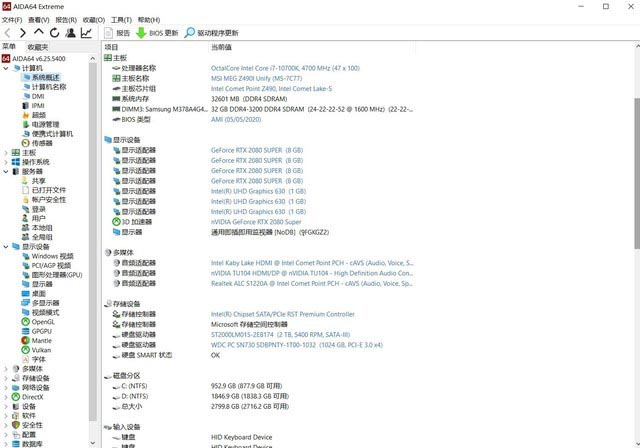Viewport: 640px width, 448px height.
Task: Open MSI MEG Z490I Unify link
Action: pos(256,78)
